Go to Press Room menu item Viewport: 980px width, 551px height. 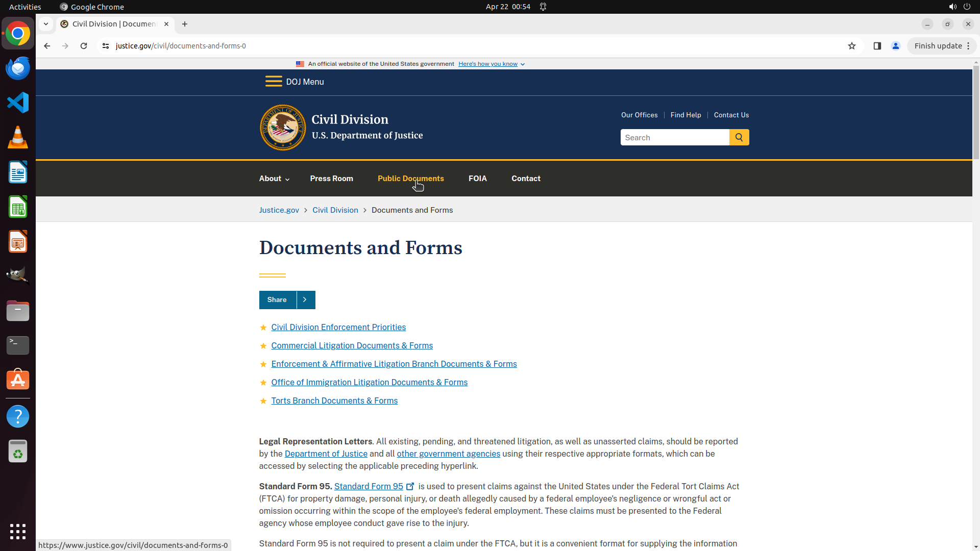pyautogui.click(x=331, y=179)
